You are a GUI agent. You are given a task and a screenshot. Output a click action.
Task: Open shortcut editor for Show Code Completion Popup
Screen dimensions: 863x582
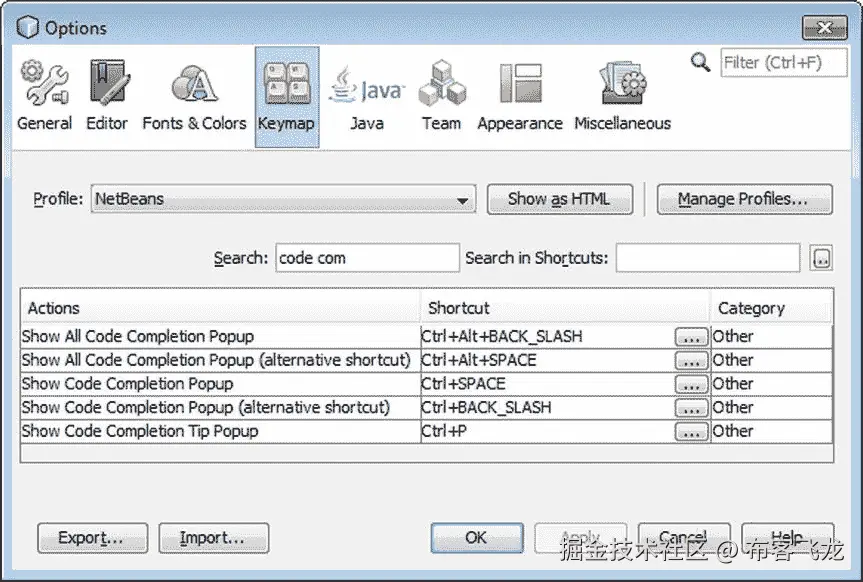(x=691, y=384)
